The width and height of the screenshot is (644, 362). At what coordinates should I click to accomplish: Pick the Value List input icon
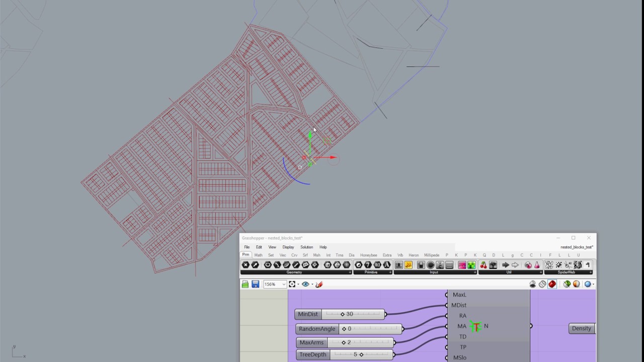tap(449, 265)
